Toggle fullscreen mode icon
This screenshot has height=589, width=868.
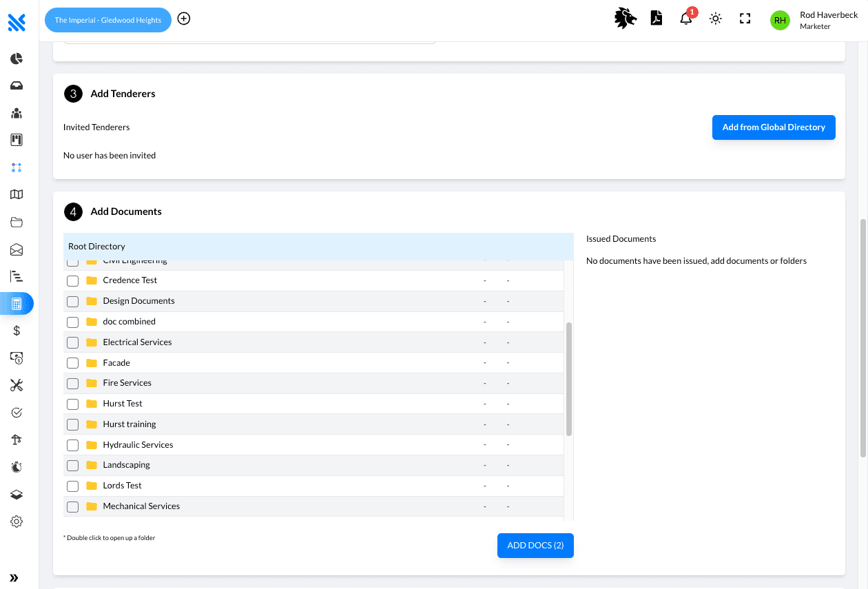tap(745, 19)
